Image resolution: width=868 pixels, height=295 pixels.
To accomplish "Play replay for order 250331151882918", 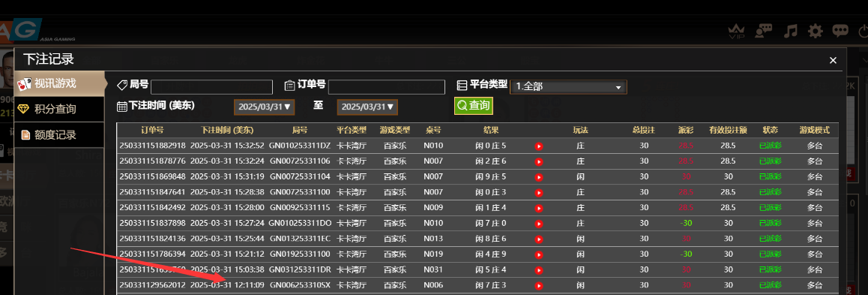I will (539, 146).
